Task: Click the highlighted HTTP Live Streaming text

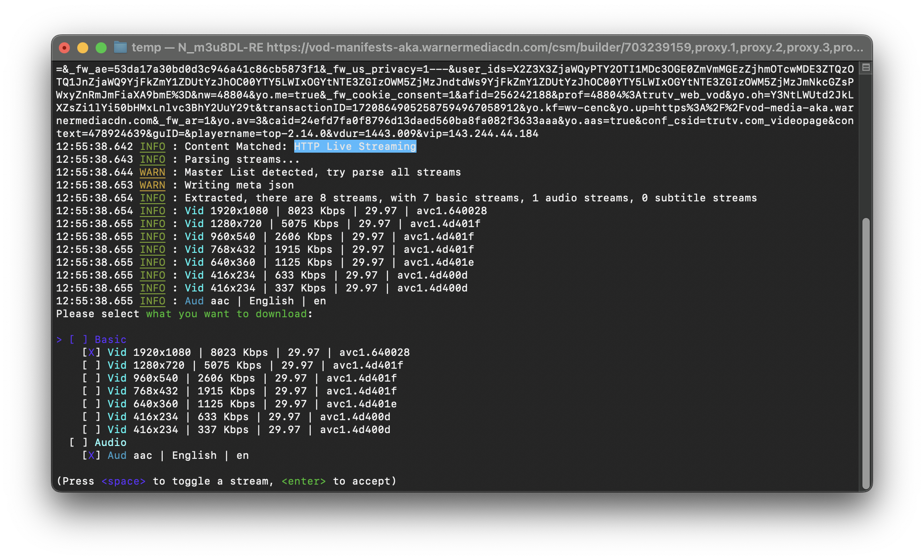Action: [x=355, y=147]
